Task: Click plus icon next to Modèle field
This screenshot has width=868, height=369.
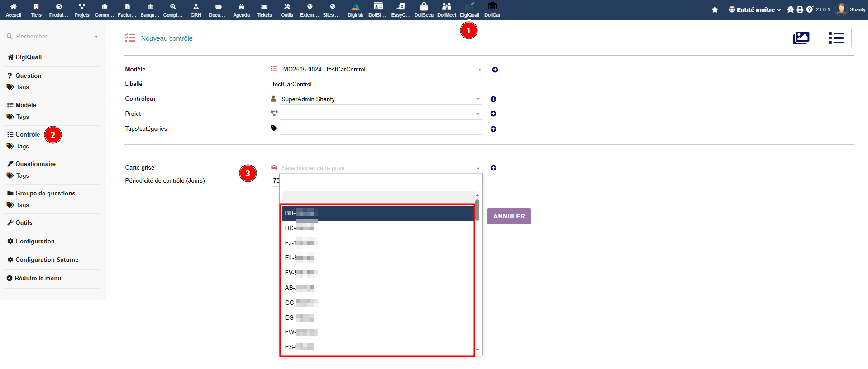Action: click(495, 70)
